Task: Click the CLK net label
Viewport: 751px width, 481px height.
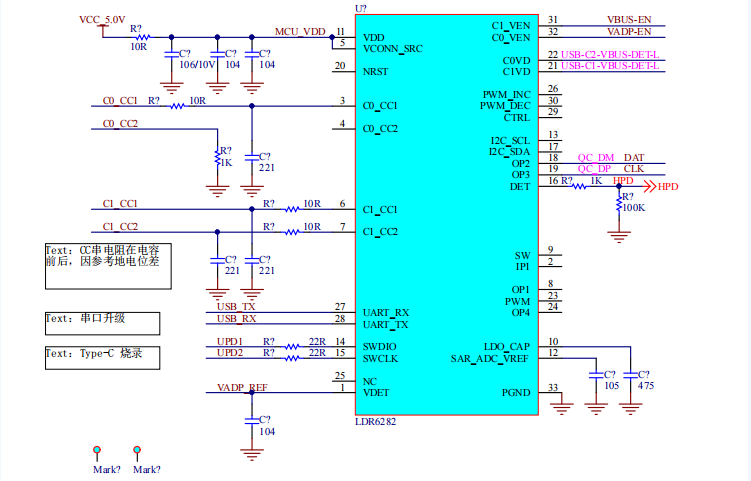Action: pos(634,169)
